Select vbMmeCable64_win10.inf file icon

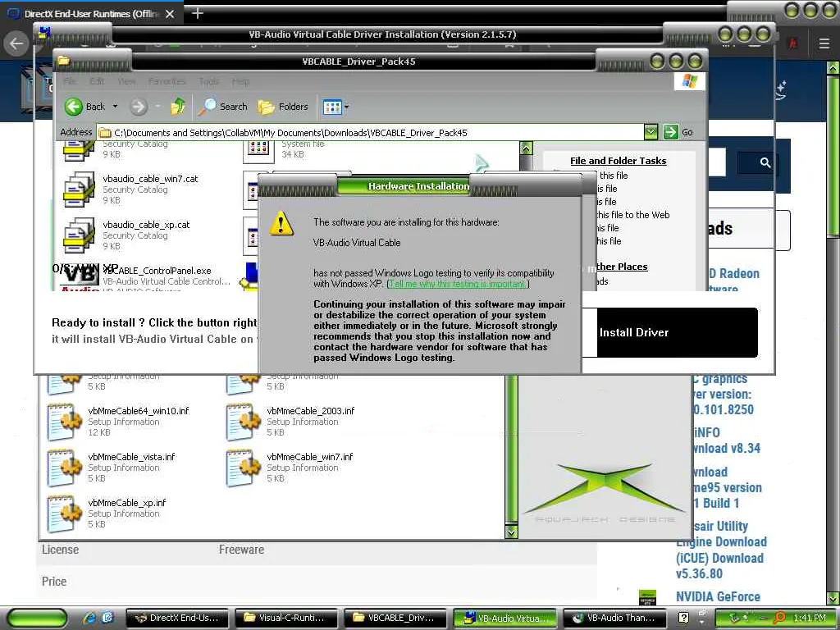[x=64, y=422]
